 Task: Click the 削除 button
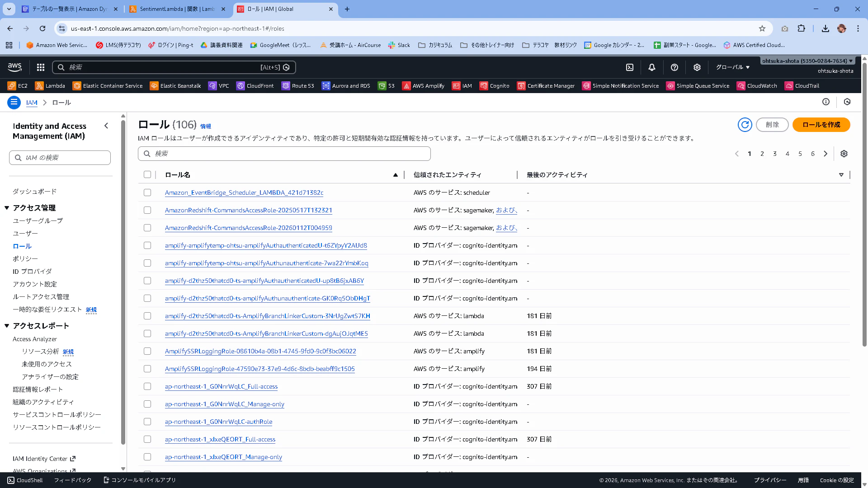pos(772,125)
